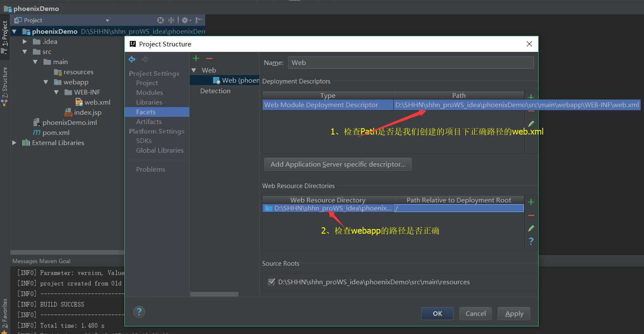This screenshot has width=644, height=334.
Task: Navigate back in Project Structure dialog
Action: pos(132,59)
